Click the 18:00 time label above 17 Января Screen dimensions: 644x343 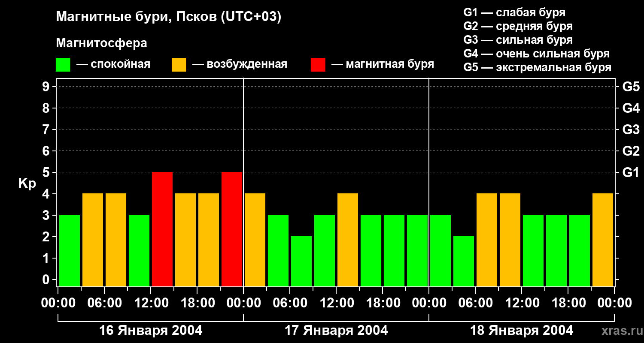[x=383, y=303]
